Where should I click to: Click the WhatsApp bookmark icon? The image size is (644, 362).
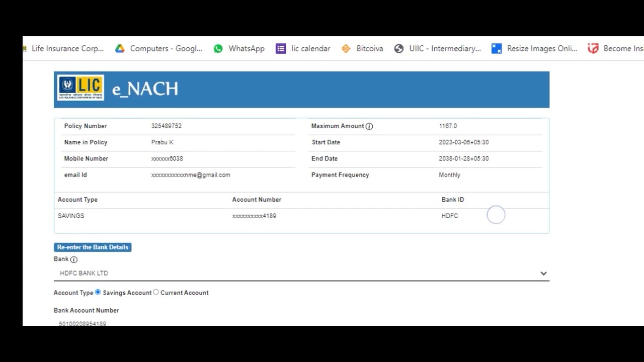coord(218,48)
